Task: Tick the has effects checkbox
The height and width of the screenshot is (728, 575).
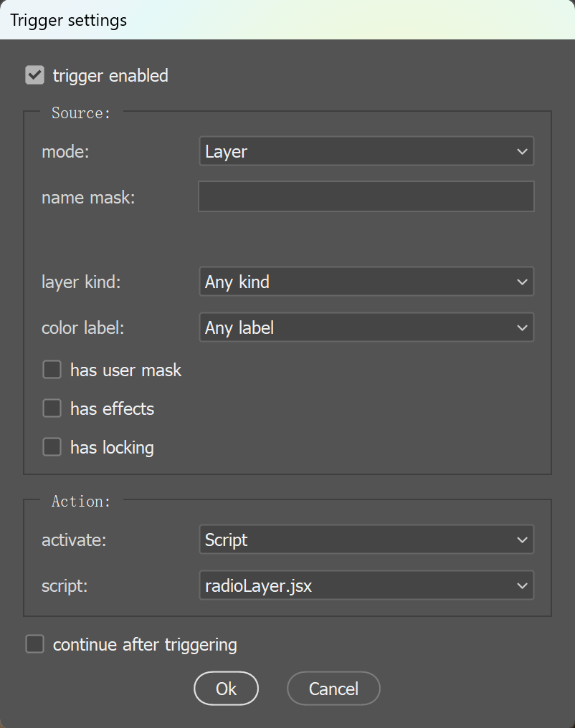Action: pyautogui.click(x=52, y=408)
